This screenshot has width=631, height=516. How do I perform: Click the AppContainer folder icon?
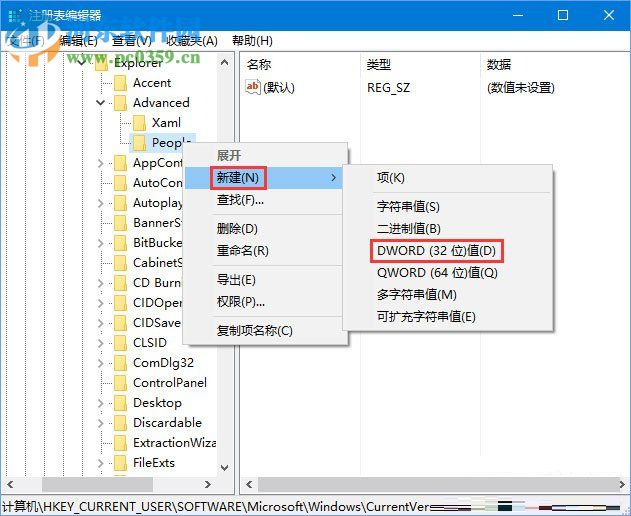point(120,163)
